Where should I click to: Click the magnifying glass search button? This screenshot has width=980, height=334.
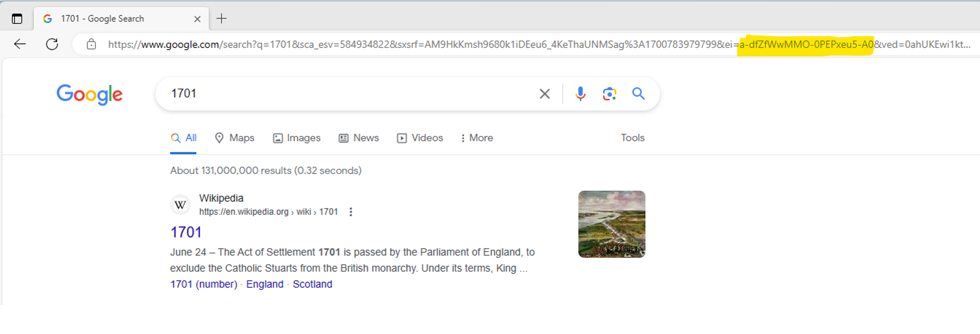[x=638, y=94]
